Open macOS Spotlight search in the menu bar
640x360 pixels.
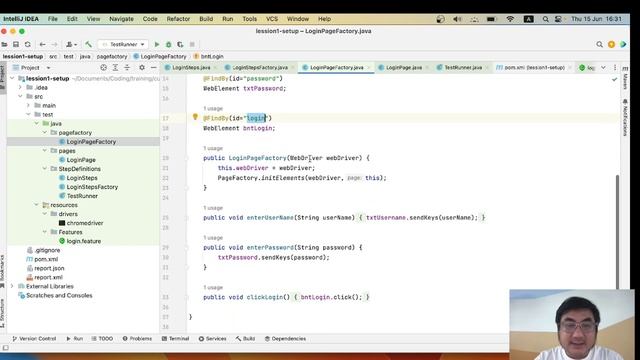[x=546, y=19]
